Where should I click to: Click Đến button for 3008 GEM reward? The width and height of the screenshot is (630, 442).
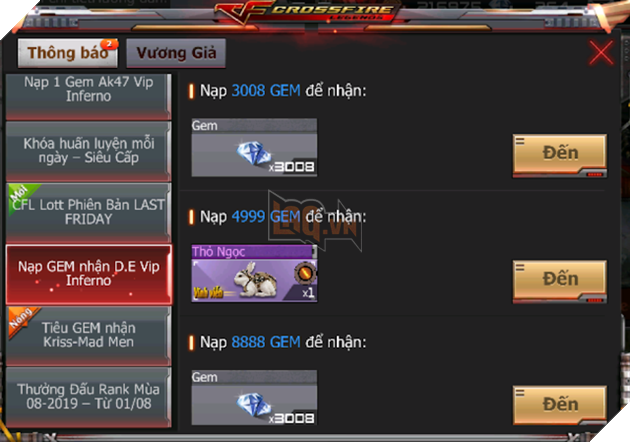560,156
